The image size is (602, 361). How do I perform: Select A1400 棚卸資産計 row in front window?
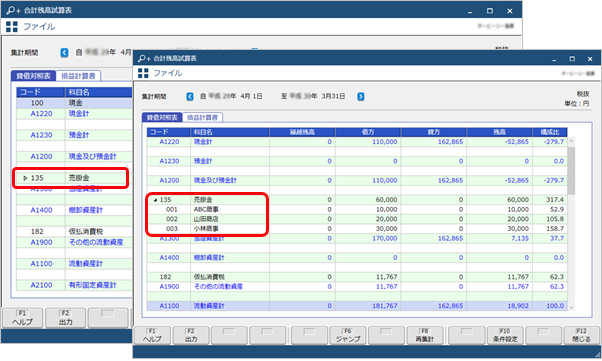point(357,257)
